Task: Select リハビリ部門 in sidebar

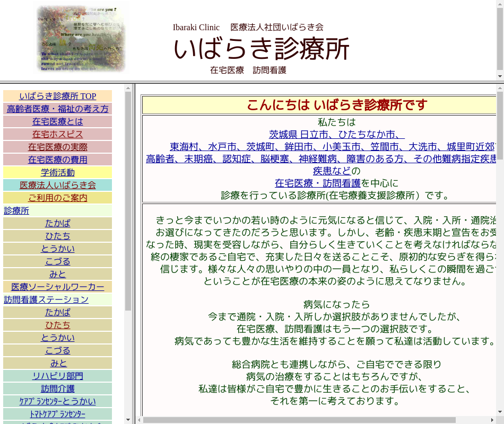Action: click(57, 376)
